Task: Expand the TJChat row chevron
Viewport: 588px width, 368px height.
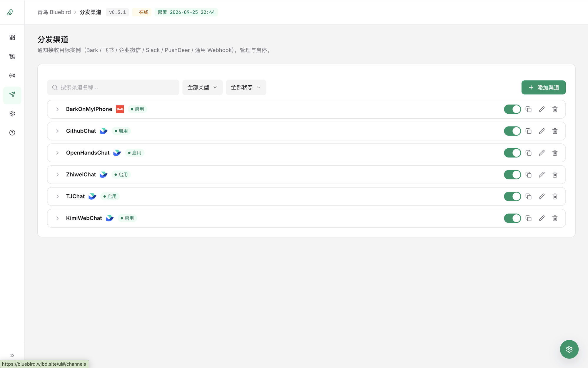Action: pos(58,196)
